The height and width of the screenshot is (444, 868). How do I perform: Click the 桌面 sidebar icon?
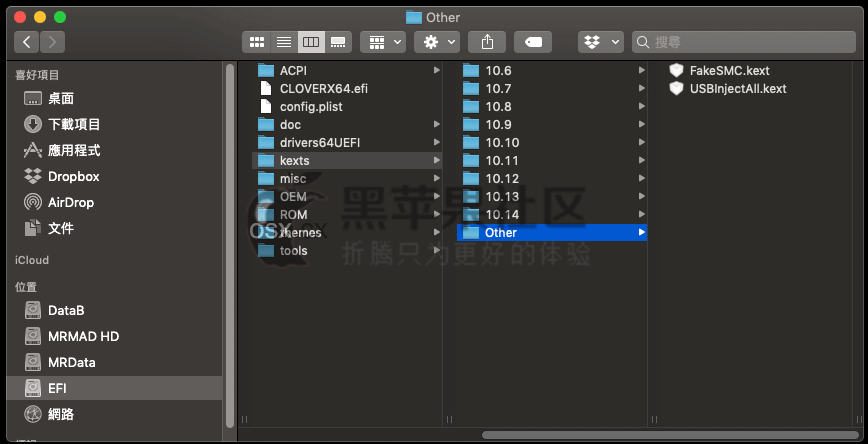pyautogui.click(x=33, y=99)
